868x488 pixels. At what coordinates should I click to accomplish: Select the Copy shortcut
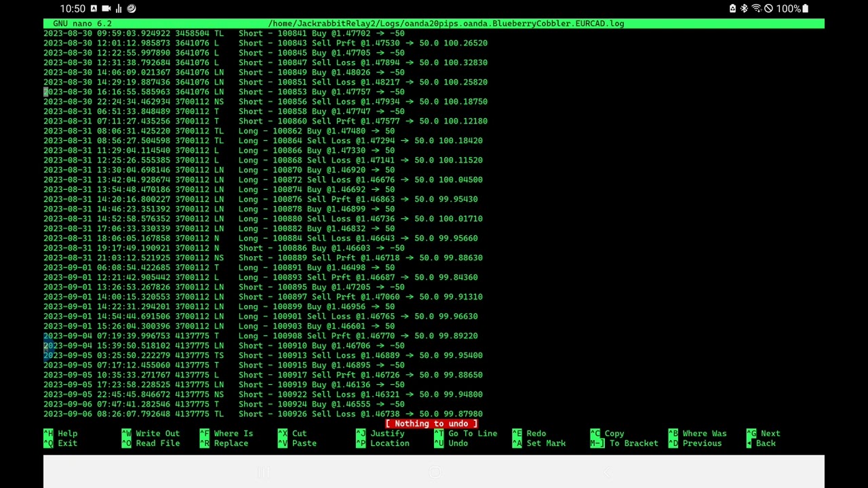(x=607, y=433)
